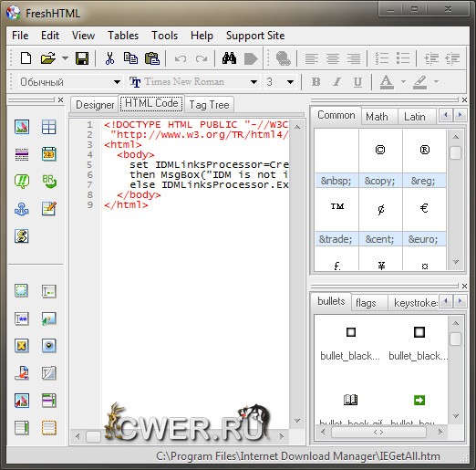Click the Copy icon

(130, 57)
